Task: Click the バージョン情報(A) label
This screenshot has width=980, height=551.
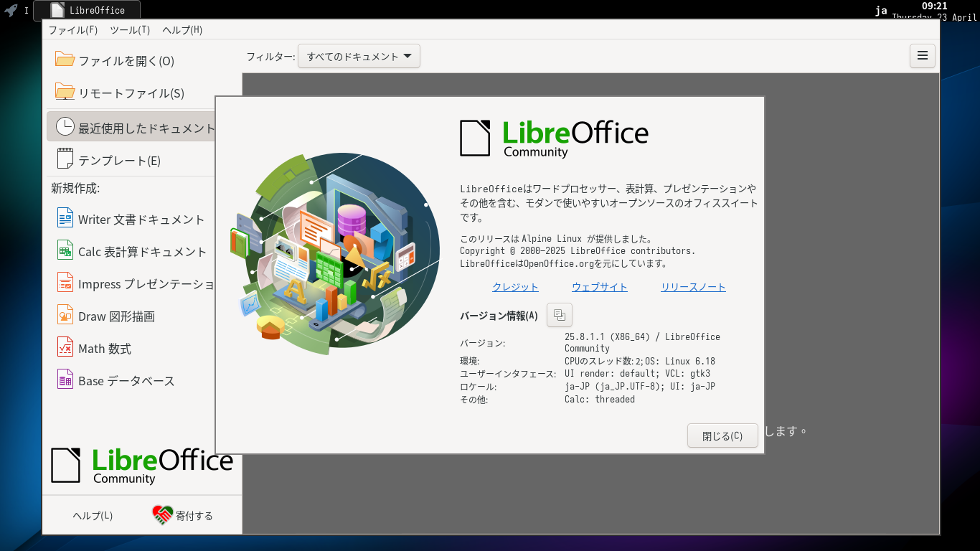Action: coord(499,316)
